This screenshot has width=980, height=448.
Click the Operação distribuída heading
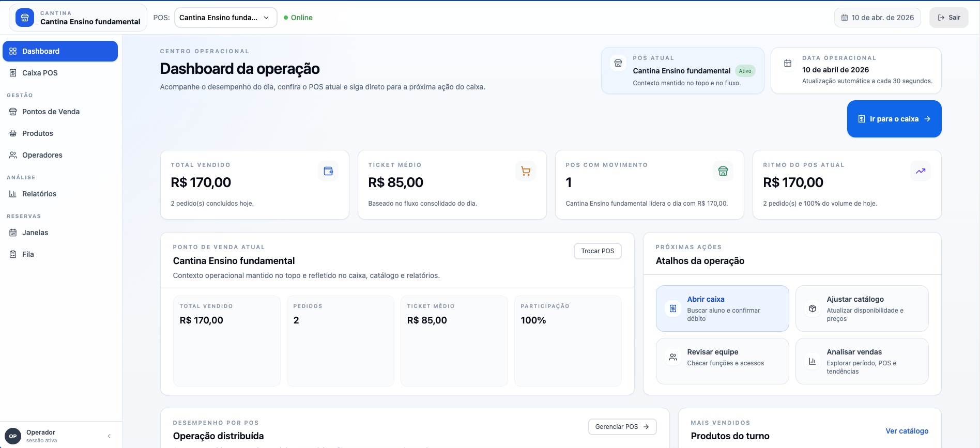pyautogui.click(x=218, y=436)
